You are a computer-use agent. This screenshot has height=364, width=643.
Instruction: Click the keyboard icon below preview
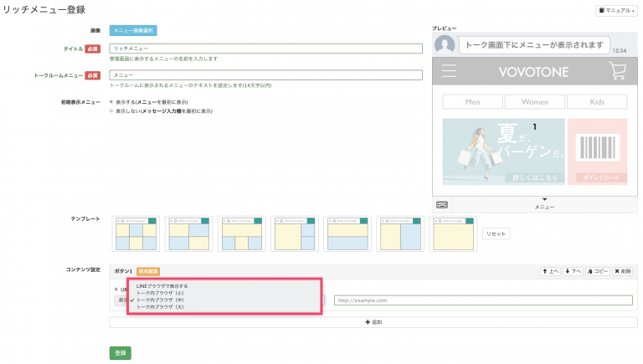[441, 204]
